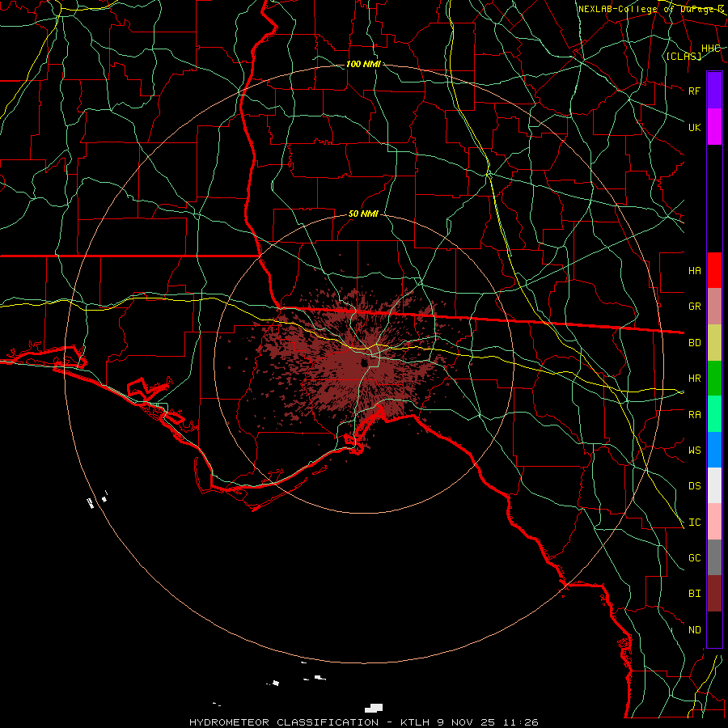Click the 50 NMI range ring label

363,214
